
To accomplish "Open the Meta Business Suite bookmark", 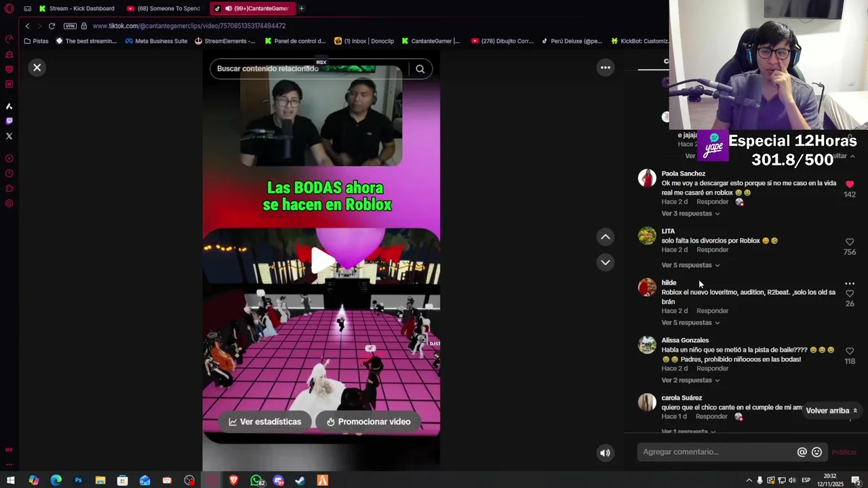I will click(x=156, y=41).
